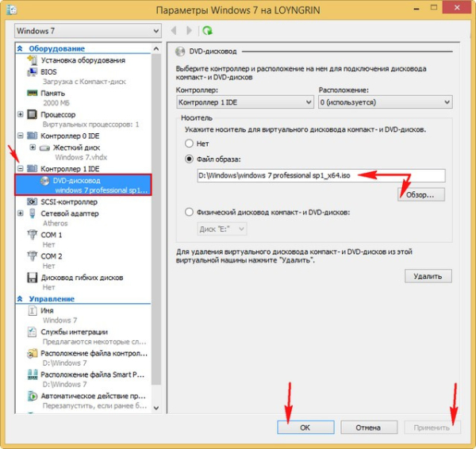Select the Файл образа radio button
Image resolution: width=476 pixels, height=449 pixels.
(x=189, y=159)
